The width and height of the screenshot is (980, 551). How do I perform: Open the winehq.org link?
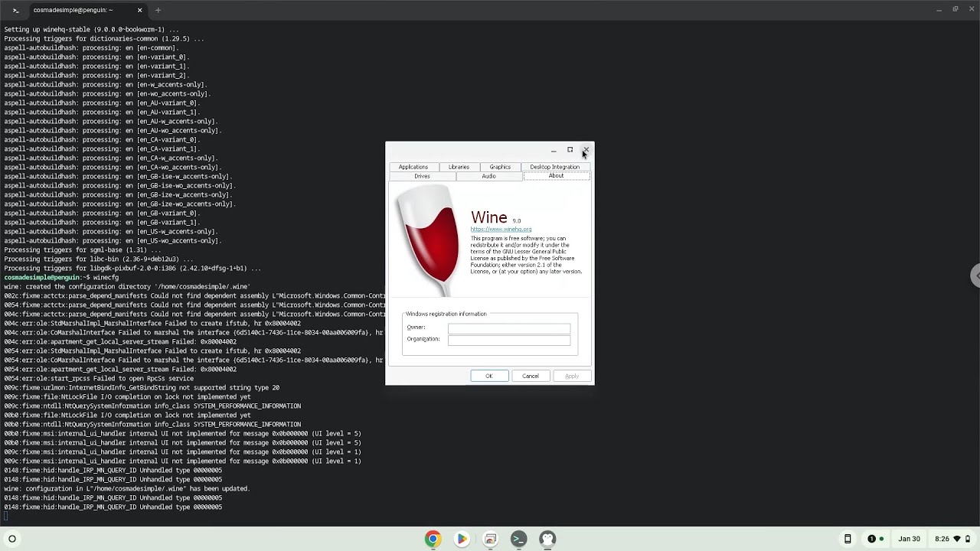click(x=501, y=230)
